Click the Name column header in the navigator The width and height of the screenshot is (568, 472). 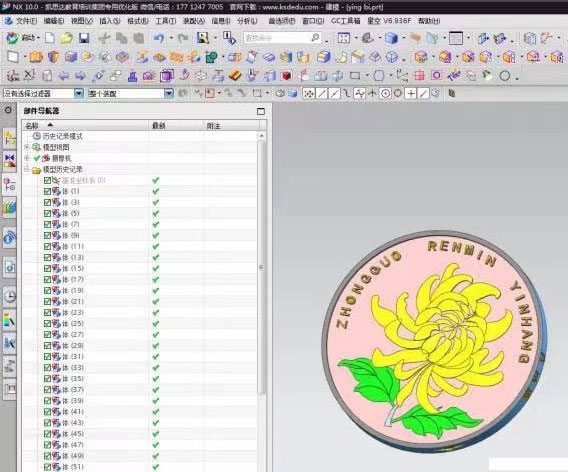coord(85,126)
